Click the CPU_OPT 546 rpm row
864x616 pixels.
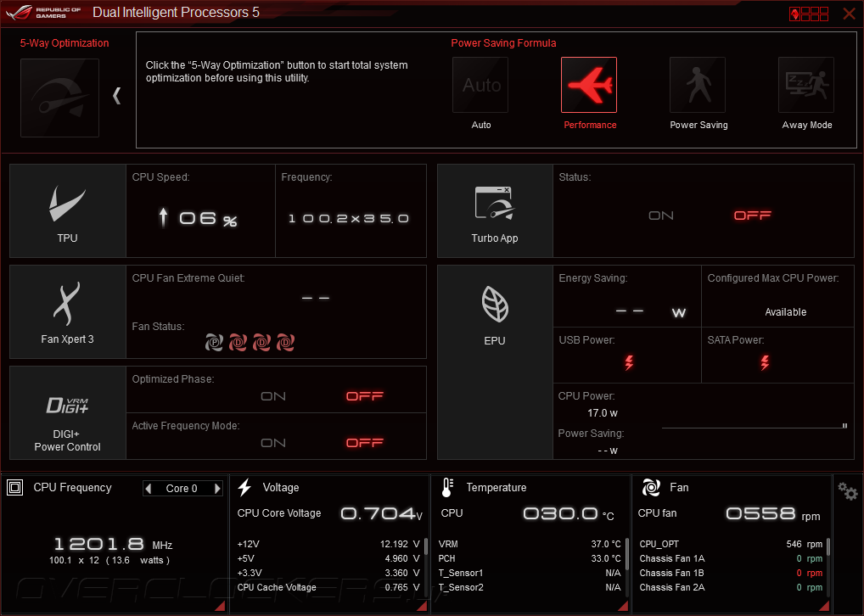(731, 544)
